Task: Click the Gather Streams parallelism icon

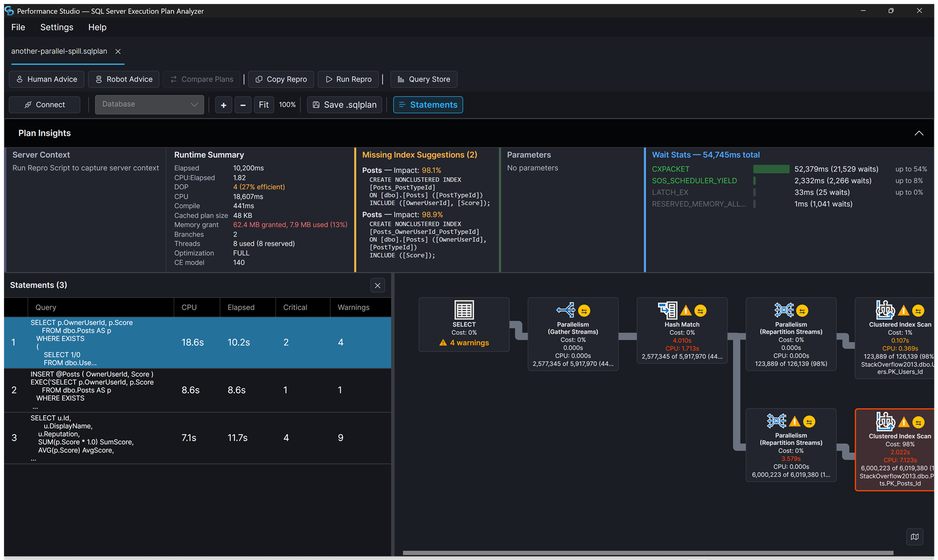Action: pyautogui.click(x=566, y=310)
